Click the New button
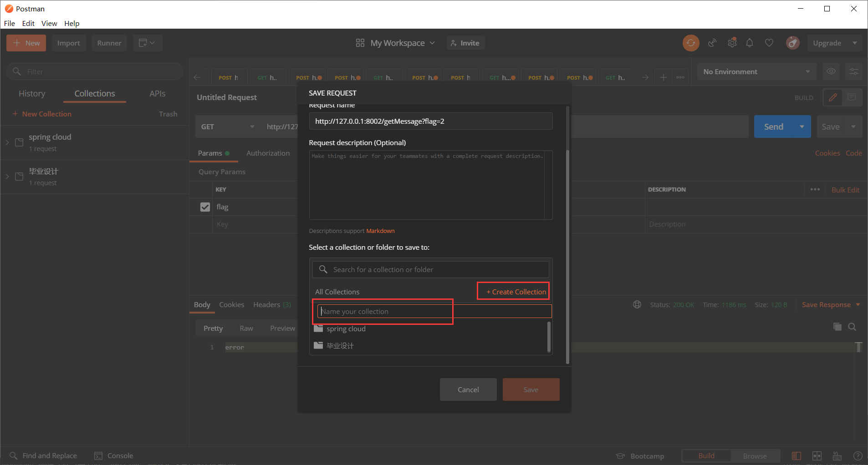 point(26,43)
